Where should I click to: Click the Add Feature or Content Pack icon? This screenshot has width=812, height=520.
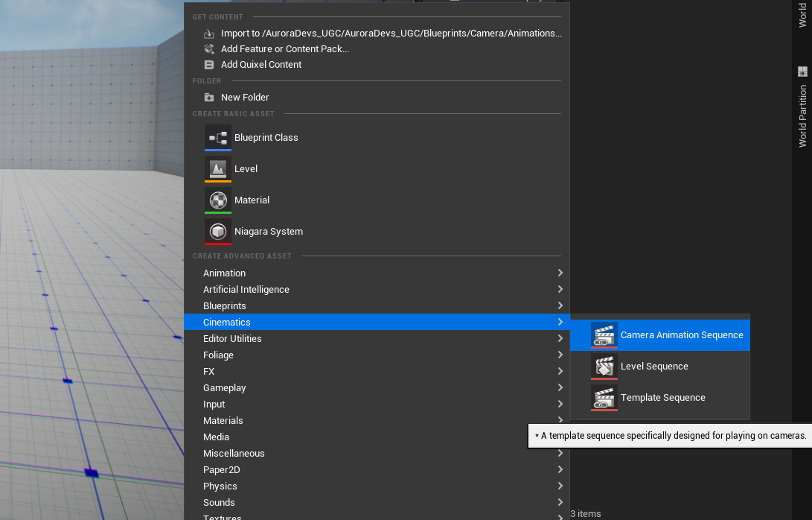click(x=209, y=49)
